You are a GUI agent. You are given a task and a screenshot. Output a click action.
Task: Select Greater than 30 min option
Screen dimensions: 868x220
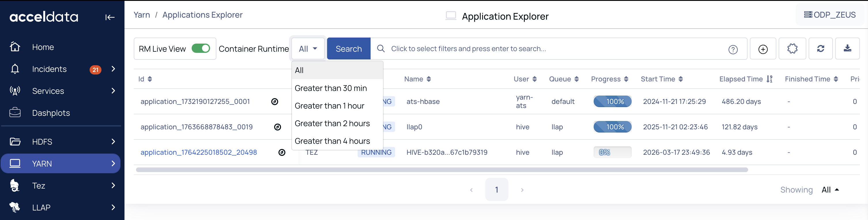pos(331,88)
